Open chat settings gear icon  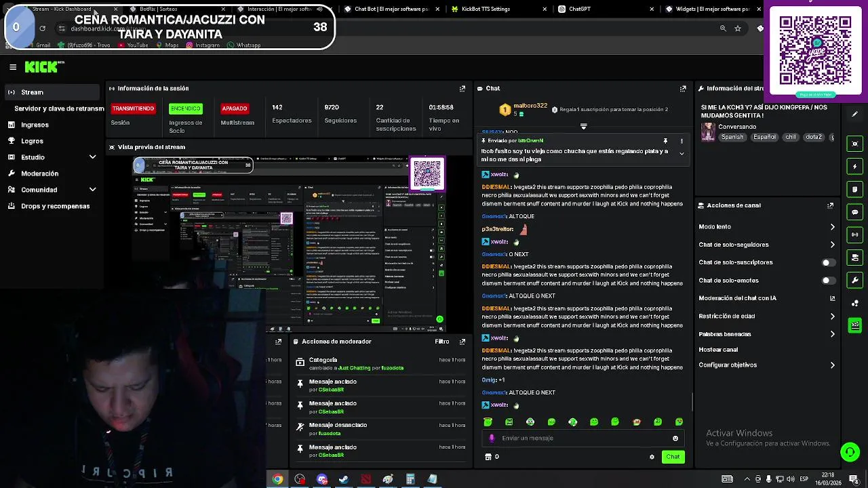652,457
